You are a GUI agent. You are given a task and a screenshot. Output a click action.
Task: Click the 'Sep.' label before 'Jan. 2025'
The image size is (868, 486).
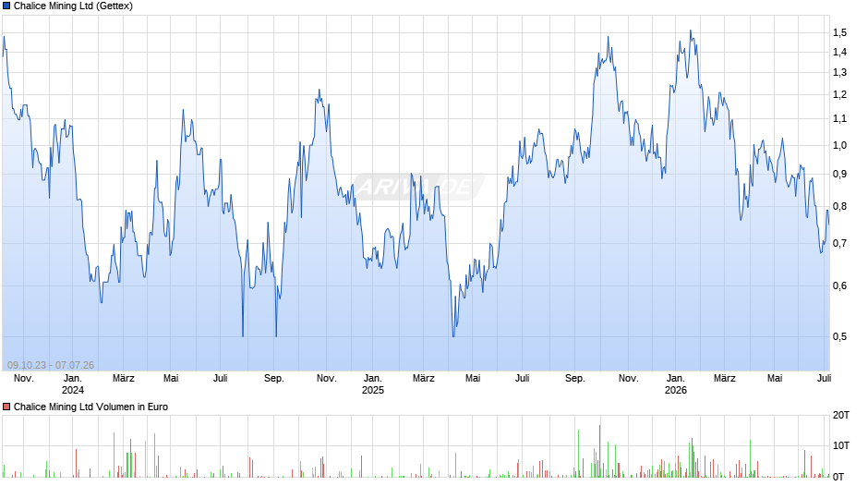pos(274,379)
